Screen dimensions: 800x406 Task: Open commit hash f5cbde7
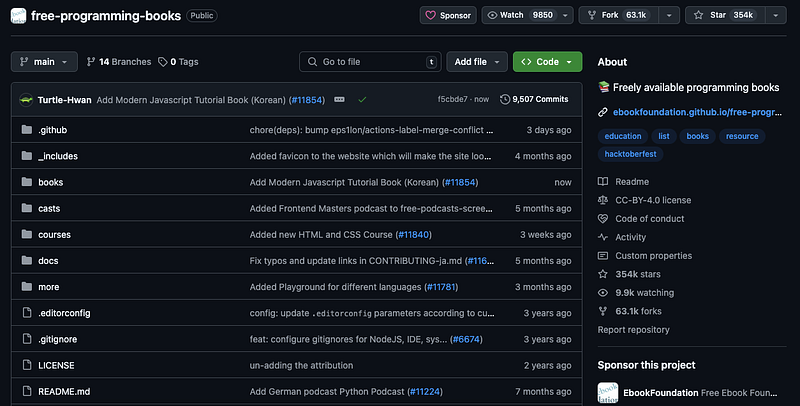pyautogui.click(x=452, y=99)
